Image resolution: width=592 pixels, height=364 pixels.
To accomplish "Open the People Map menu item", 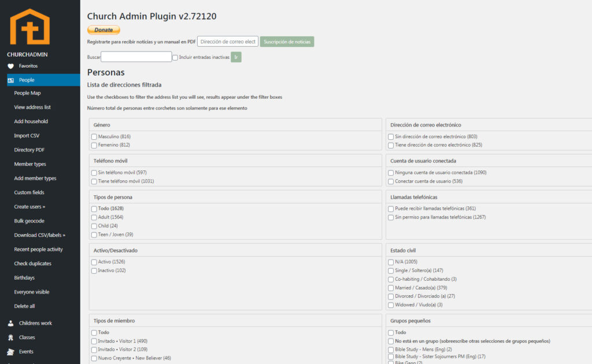I will pos(27,93).
